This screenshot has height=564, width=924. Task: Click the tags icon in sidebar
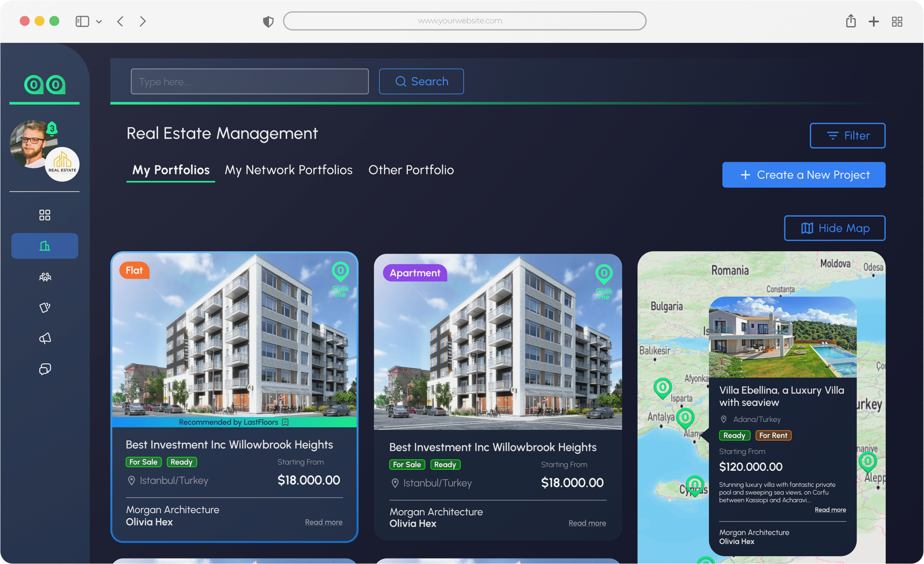45,307
